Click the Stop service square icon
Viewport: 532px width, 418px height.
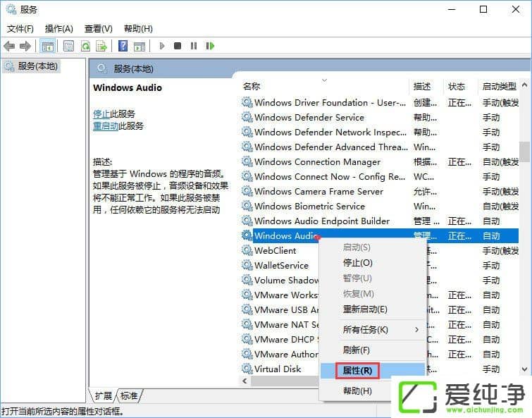pos(177,45)
